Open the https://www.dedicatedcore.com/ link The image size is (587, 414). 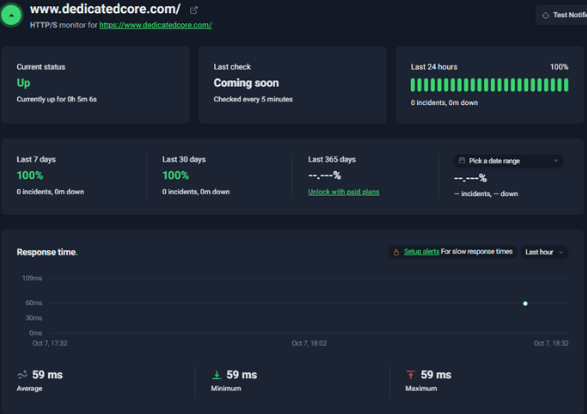155,25
